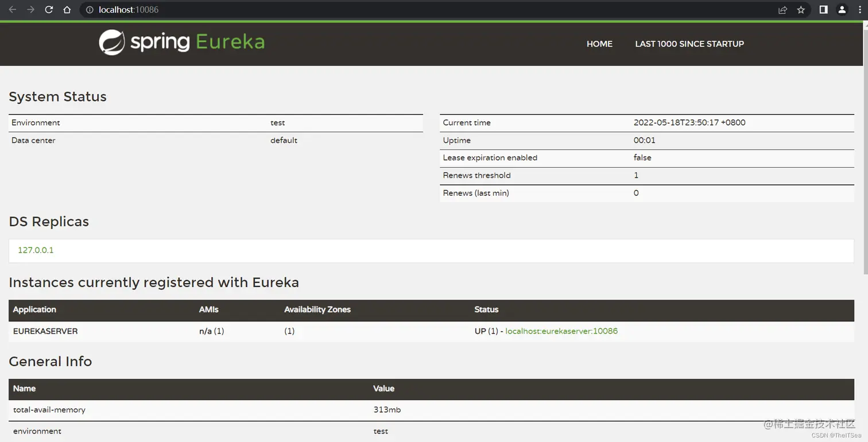Select the Current time value 2022-05-18T23:50:17
This screenshot has width=868, height=442.
point(689,123)
